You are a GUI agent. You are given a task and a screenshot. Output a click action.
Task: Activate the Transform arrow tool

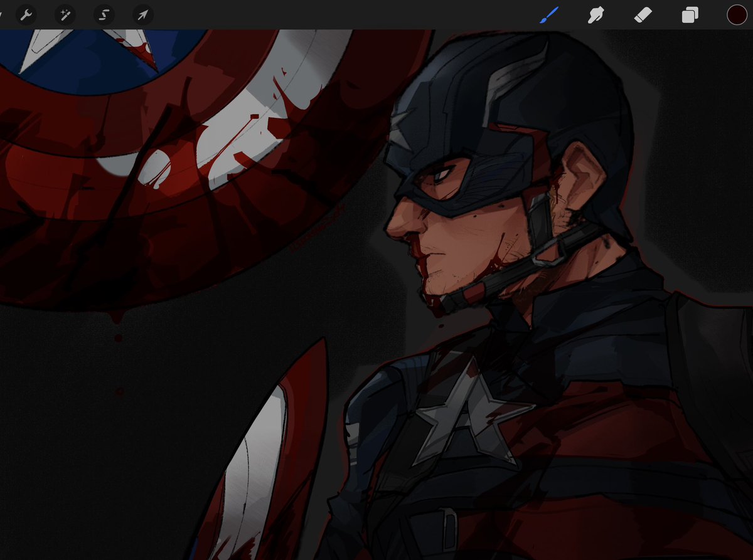(143, 14)
